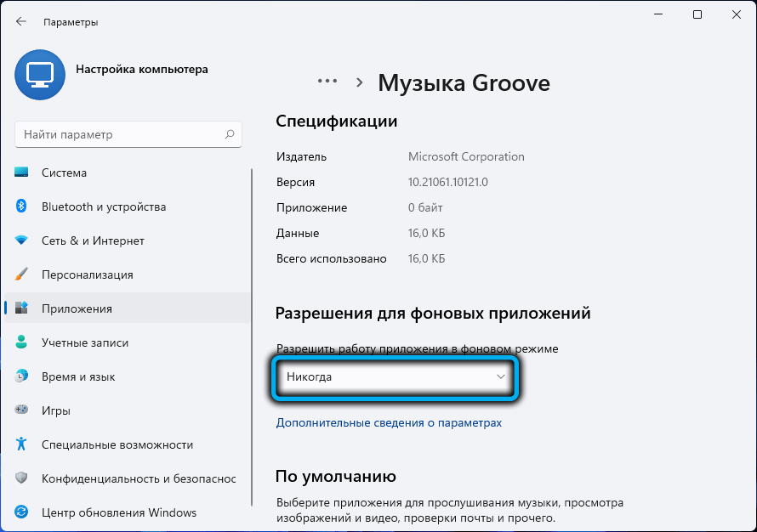Open Учетные записи section
Viewport: 757px width, 532px height.
click(128, 342)
